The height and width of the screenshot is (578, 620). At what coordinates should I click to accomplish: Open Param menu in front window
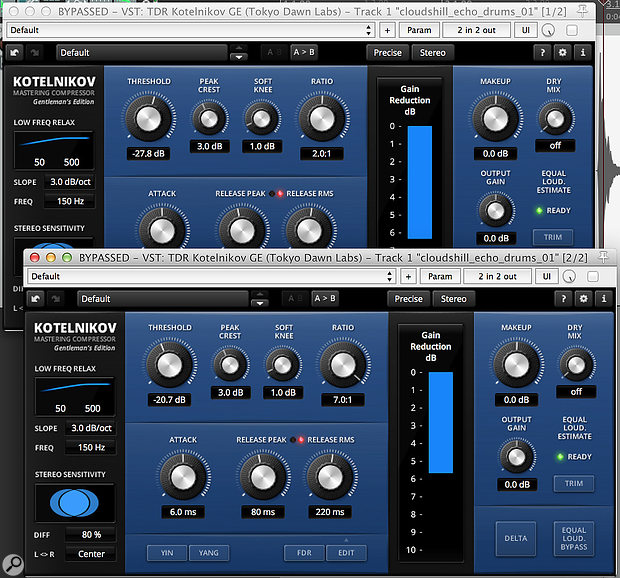tap(440, 276)
